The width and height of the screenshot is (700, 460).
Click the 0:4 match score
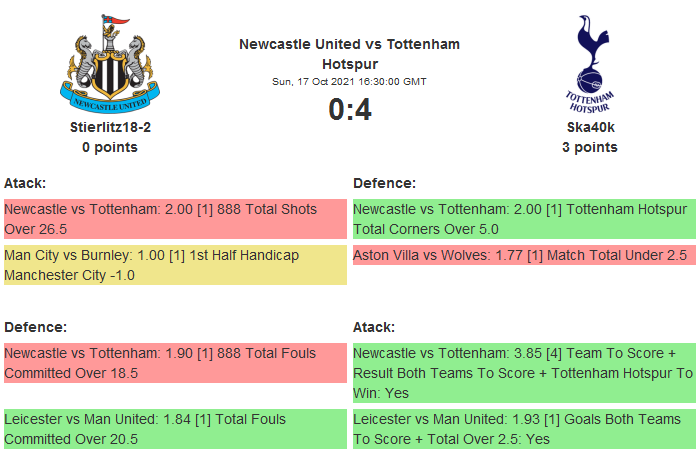tap(349, 109)
